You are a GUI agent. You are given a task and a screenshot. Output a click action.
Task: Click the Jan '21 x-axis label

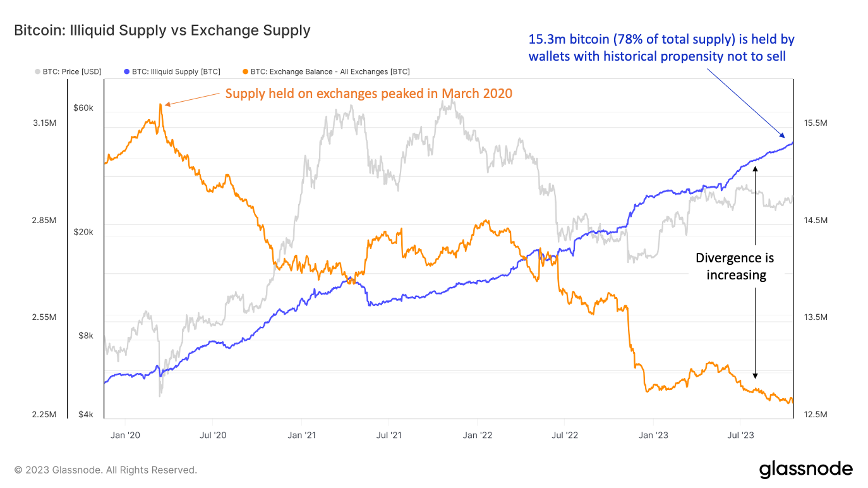tap(301, 435)
